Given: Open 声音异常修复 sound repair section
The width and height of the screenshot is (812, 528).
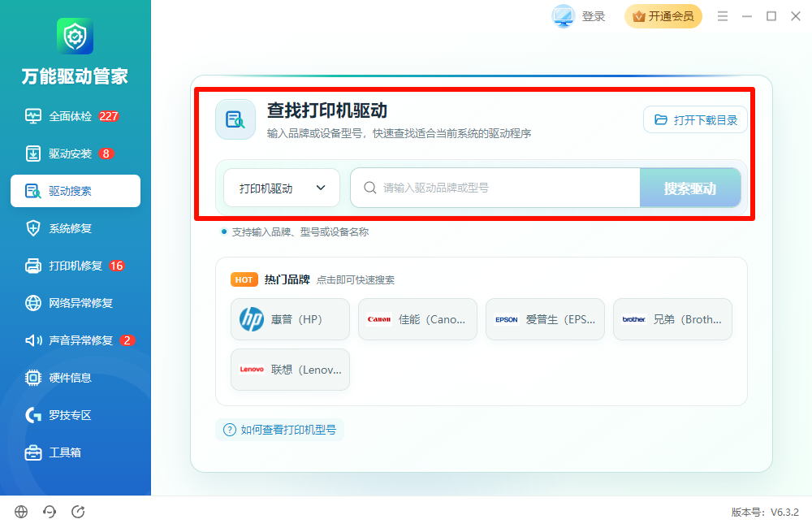Looking at the screenshot, I should tap(75, 340).
